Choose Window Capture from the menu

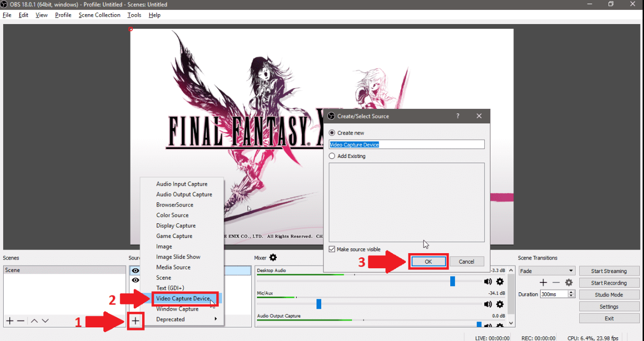tap(182, 309)
